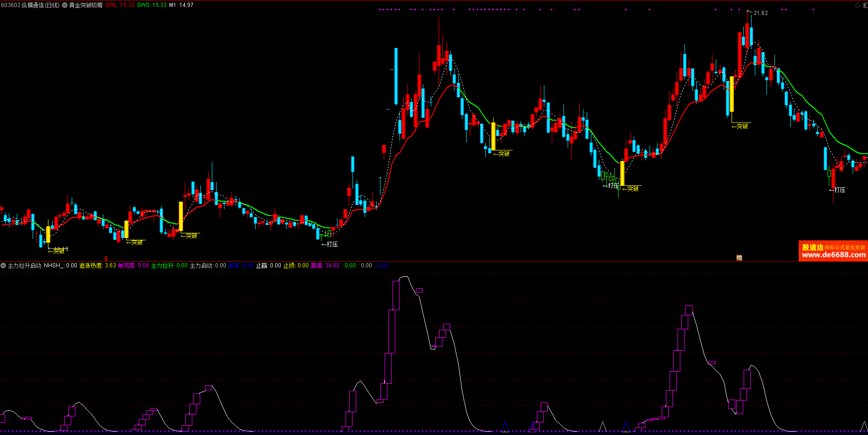Select the 主力拉升 green indicator label

click(163, 265)
